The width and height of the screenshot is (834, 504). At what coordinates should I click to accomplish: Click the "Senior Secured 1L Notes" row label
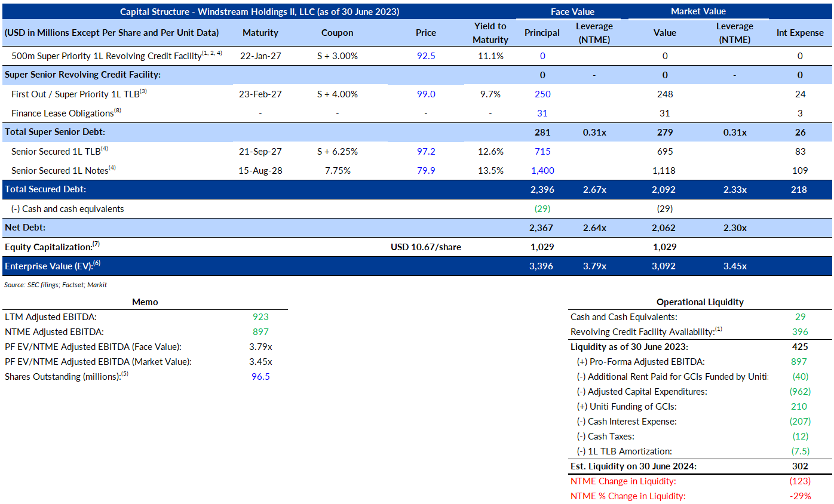click(63, 170)
